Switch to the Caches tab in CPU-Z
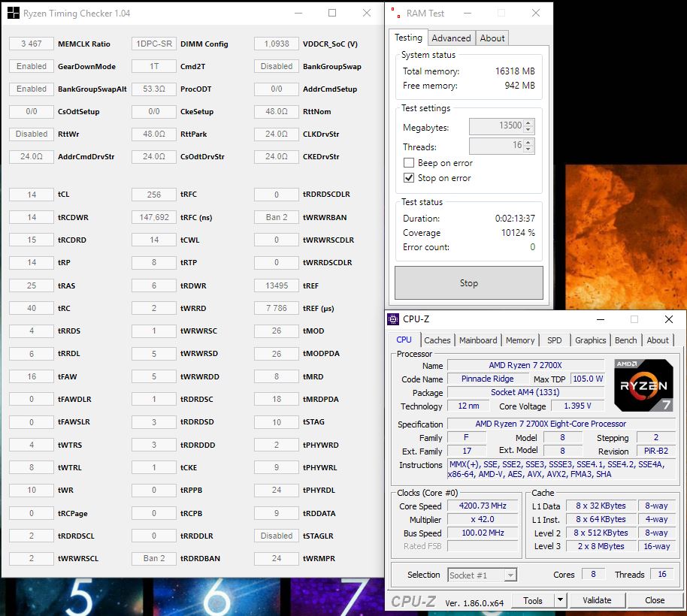687x616 pixels. pos(437,340)
